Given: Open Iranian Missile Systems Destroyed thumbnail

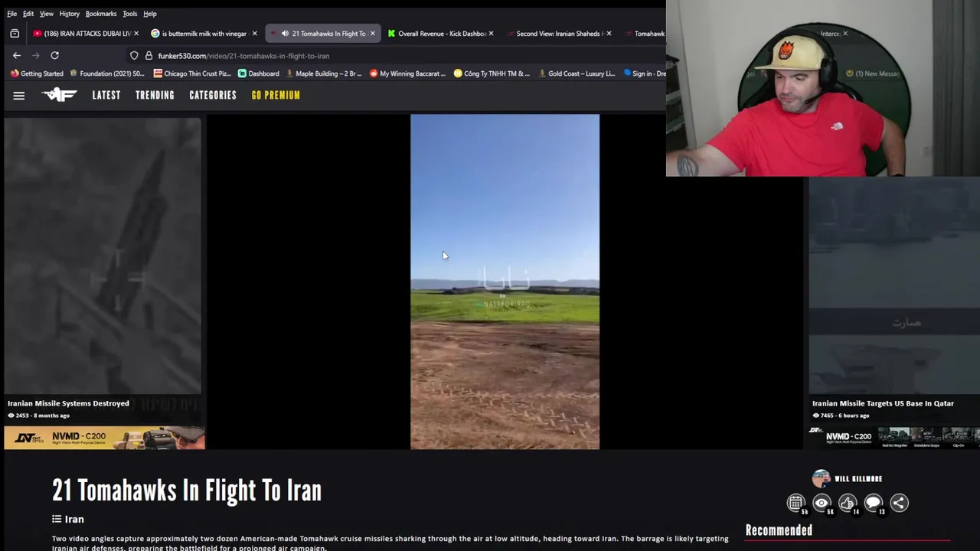Looking at the screenshot, I should coord(103,255).
